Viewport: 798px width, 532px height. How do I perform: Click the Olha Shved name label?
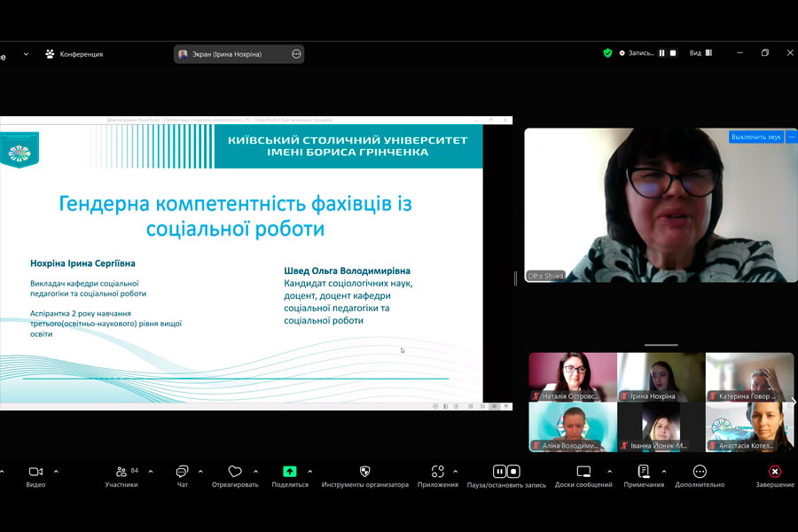point(545,276)
